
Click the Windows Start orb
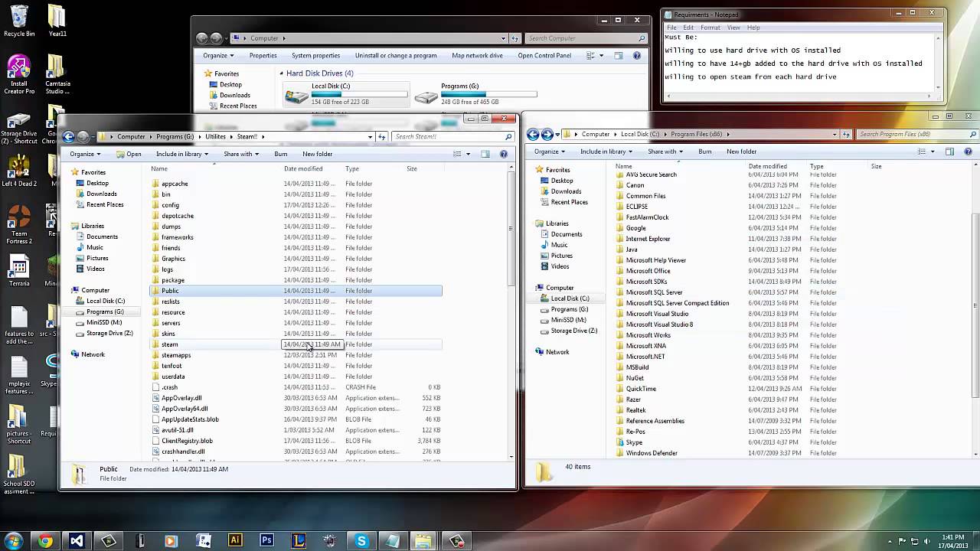click(13, 541)
